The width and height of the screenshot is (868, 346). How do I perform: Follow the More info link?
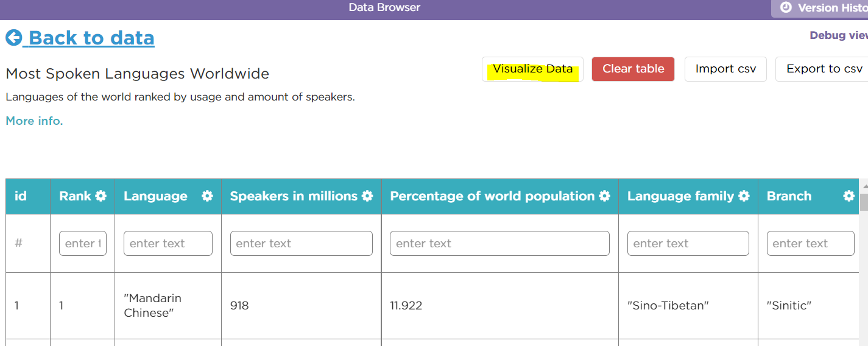pyautogui.click(x=34, y=121)
